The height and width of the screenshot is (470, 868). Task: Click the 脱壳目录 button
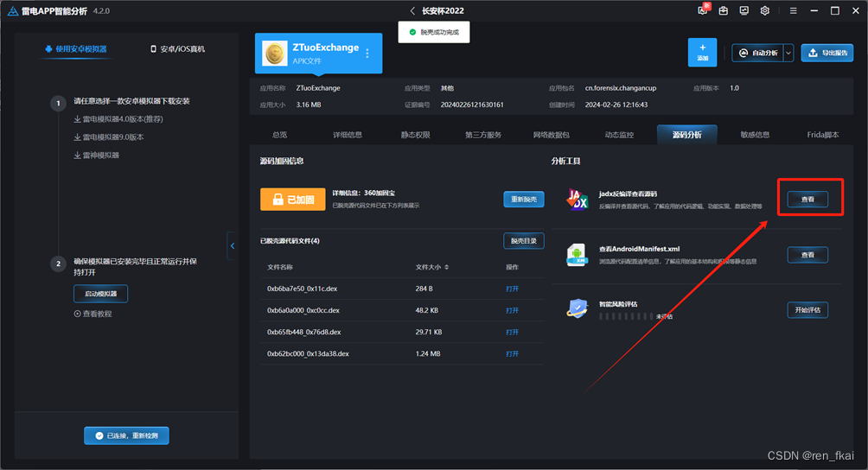[524, 240]
